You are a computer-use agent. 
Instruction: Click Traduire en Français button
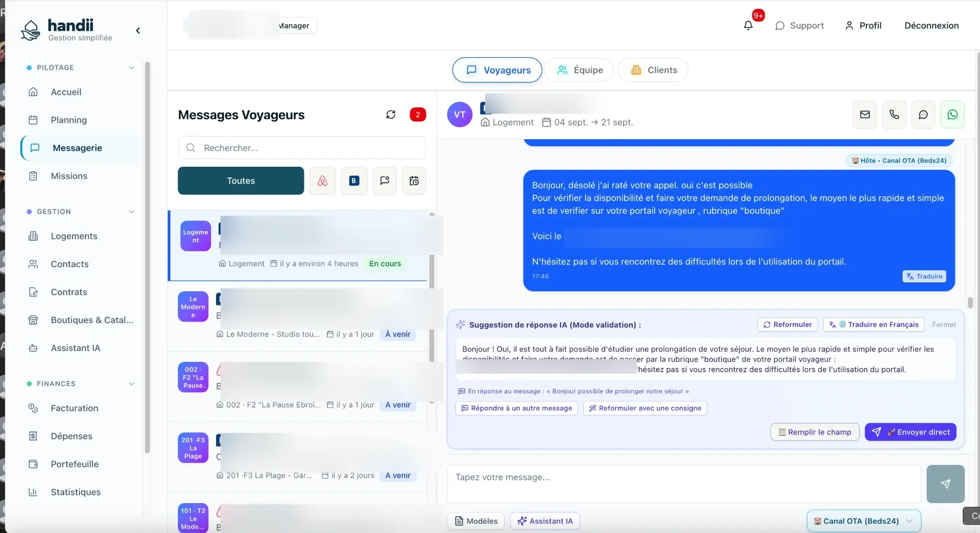(874, 325)
